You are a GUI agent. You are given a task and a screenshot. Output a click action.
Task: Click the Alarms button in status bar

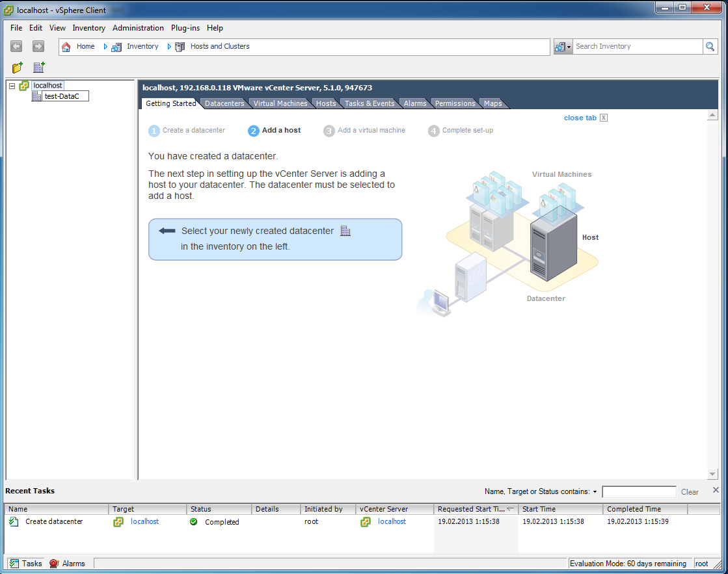click(x=67, y=564)
